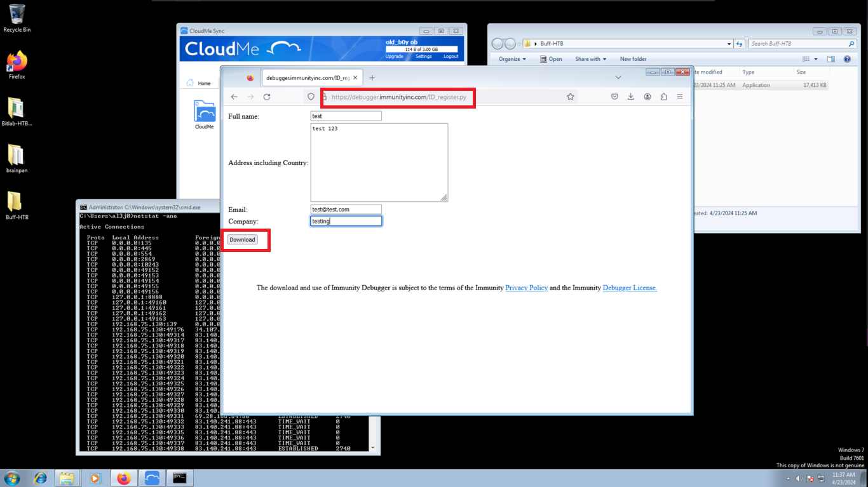Open Organize dropdown in Explorer window

coord(512,59)
